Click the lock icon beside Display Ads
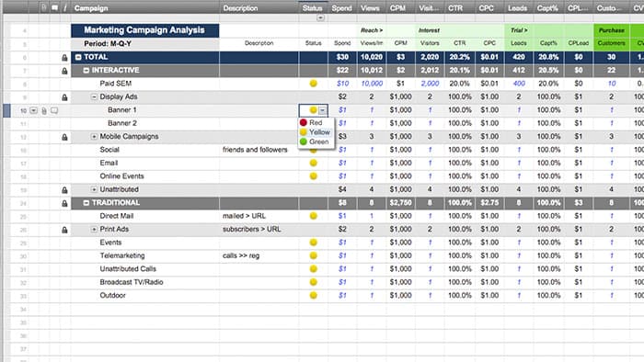The image size is (644, 362). [64, 97]
